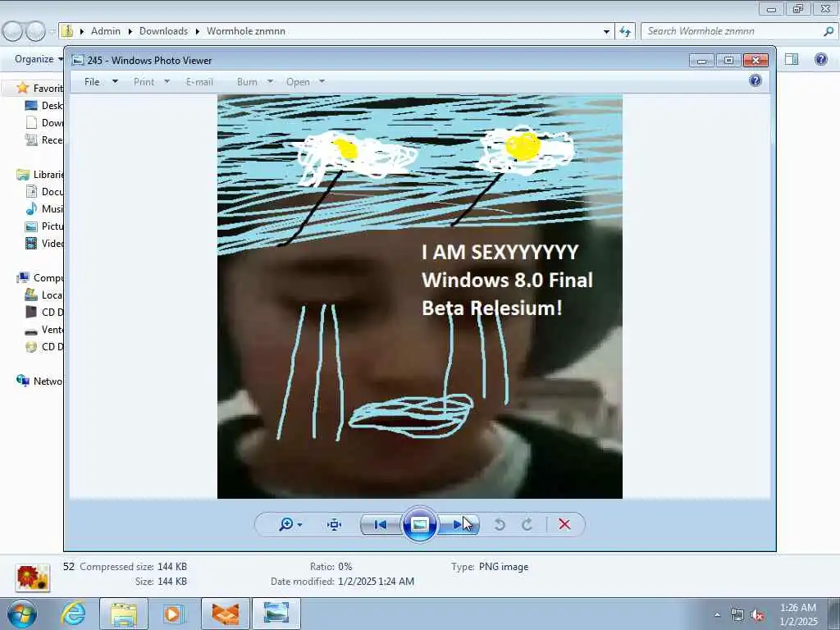This screenshot has width=840, height=630.
Task: Launch Internet Explorer from taskbar
Action: click(73, 614)
